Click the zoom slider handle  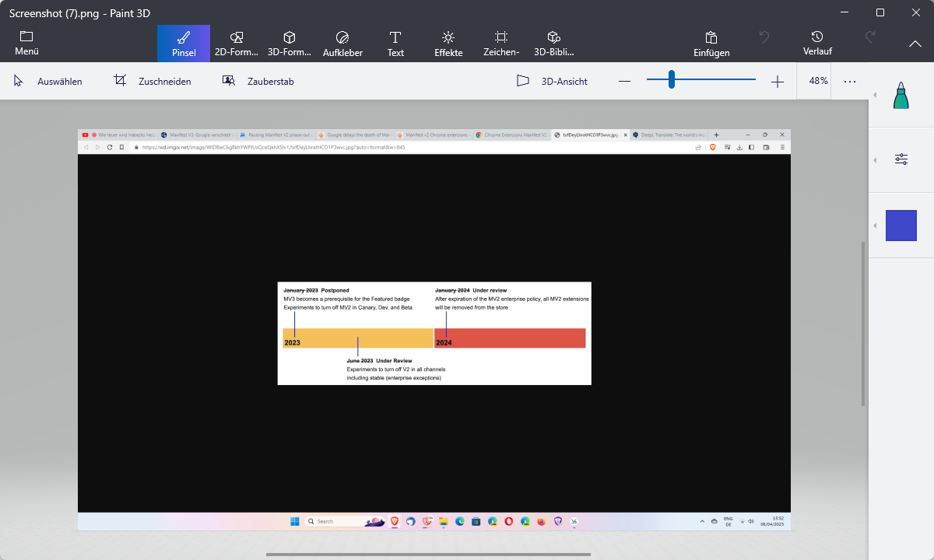(x=671, y=79)
